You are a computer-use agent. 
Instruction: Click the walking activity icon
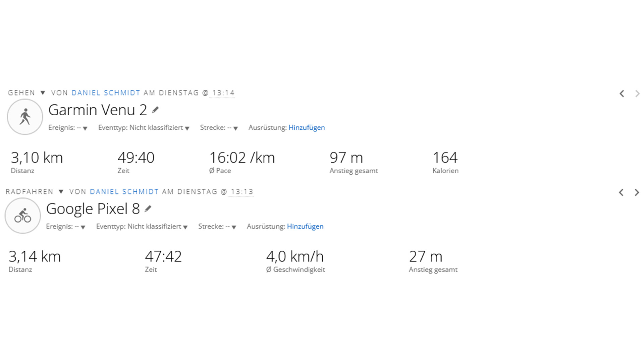tap(25, 117)
